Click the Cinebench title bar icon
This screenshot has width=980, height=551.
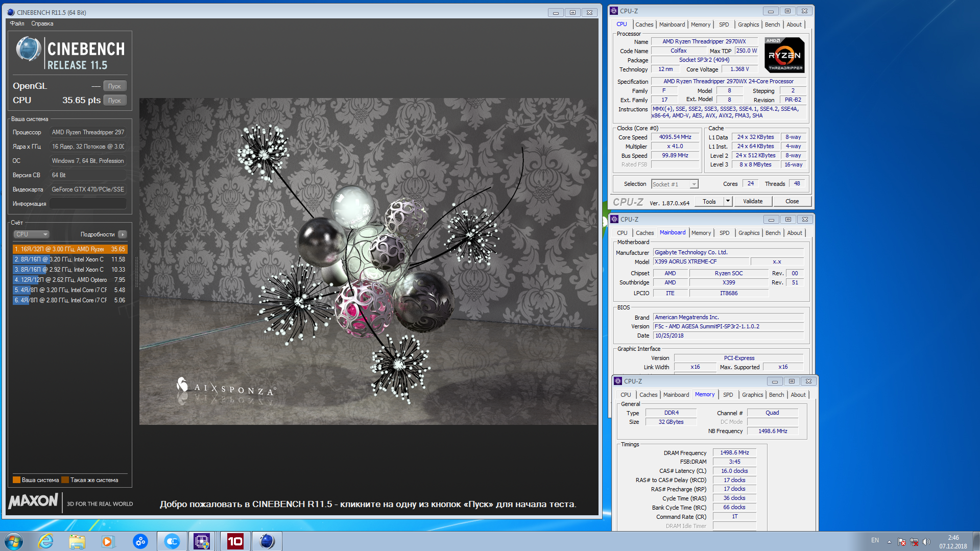point(11,12)
